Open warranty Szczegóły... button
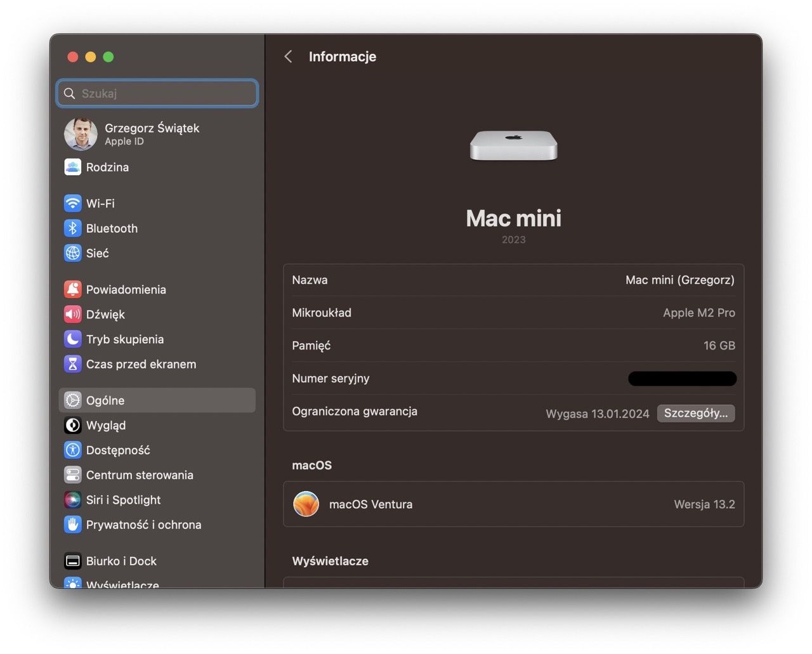This screenshot has width=812, height=654. (696, 413)
